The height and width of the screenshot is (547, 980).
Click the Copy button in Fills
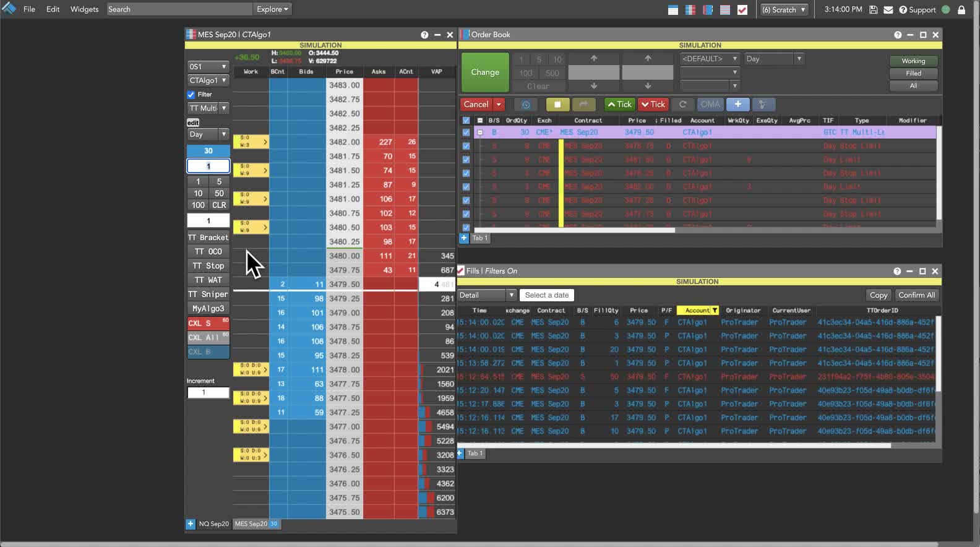[879, 295]
